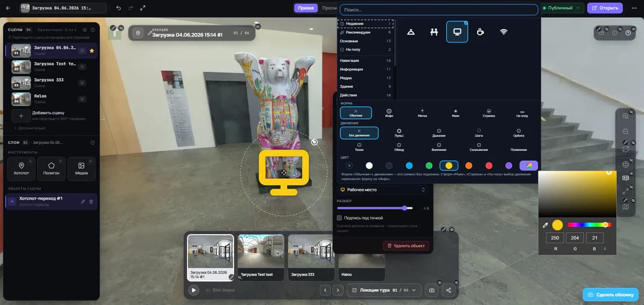The height and width of the screenshot is (305, 644).
Task: Open the Информация icon category
Action: (365, 69)
